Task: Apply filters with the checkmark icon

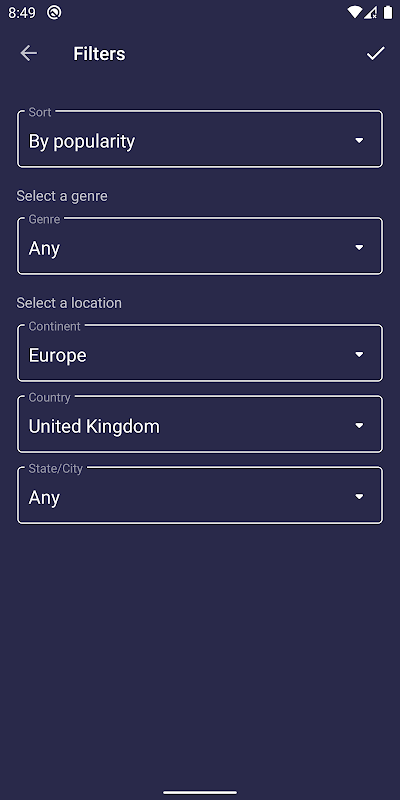Action: point(376,53)
